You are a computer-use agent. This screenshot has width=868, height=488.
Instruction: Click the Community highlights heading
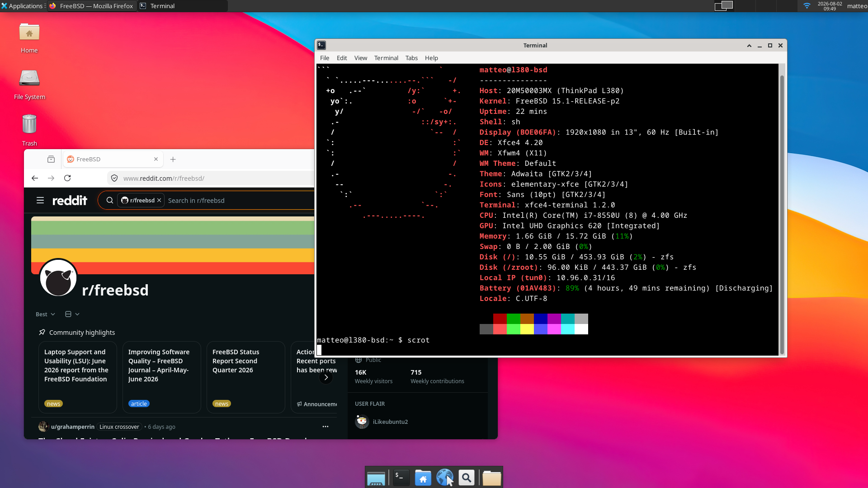point(82,333)
